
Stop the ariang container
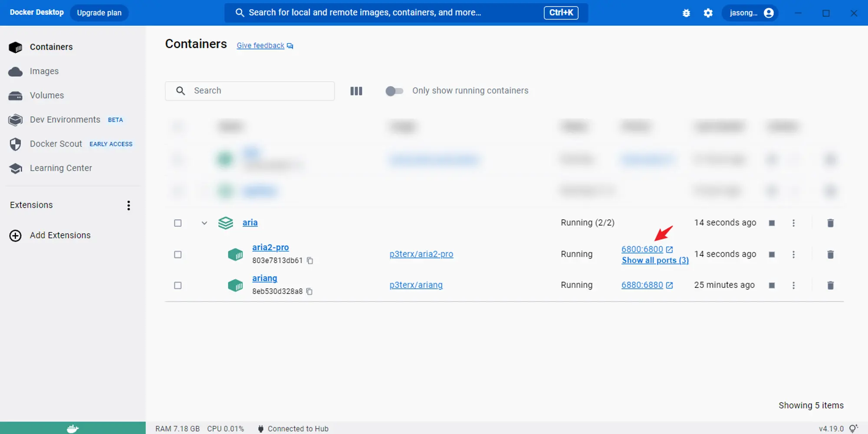coord(772,285)
